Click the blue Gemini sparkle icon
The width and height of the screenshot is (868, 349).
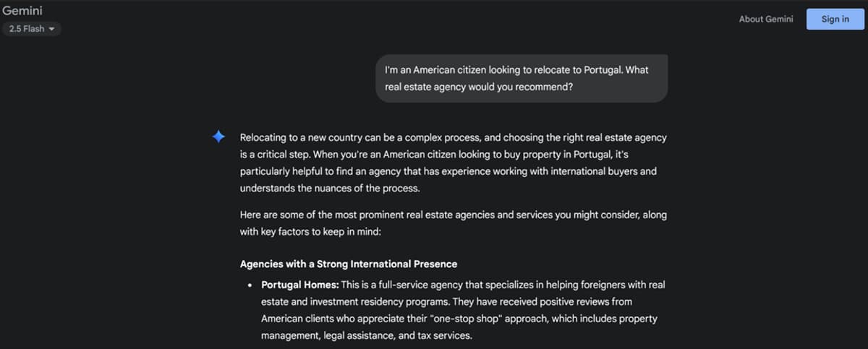coord(218,137)
